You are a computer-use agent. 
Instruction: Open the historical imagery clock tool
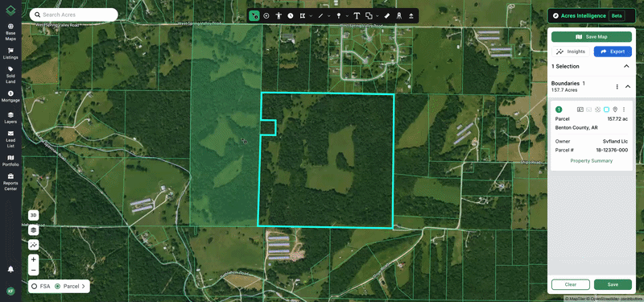click(x=291, y=15)
